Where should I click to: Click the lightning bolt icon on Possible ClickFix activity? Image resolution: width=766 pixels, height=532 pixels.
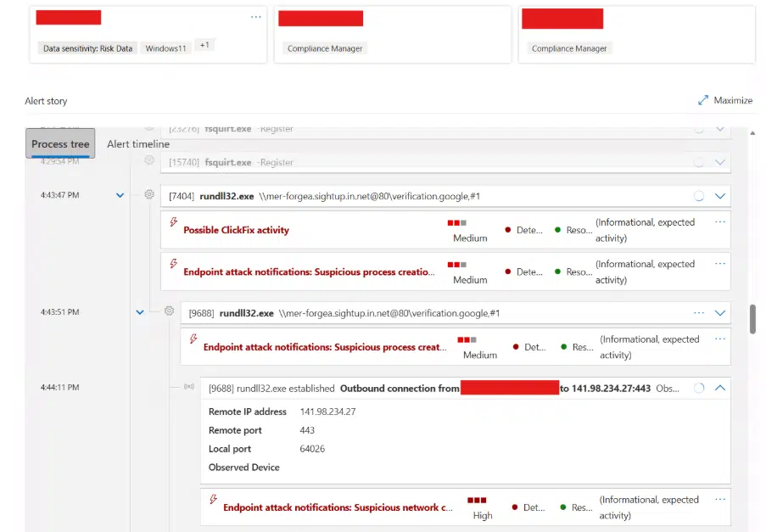tap(172, 222)
